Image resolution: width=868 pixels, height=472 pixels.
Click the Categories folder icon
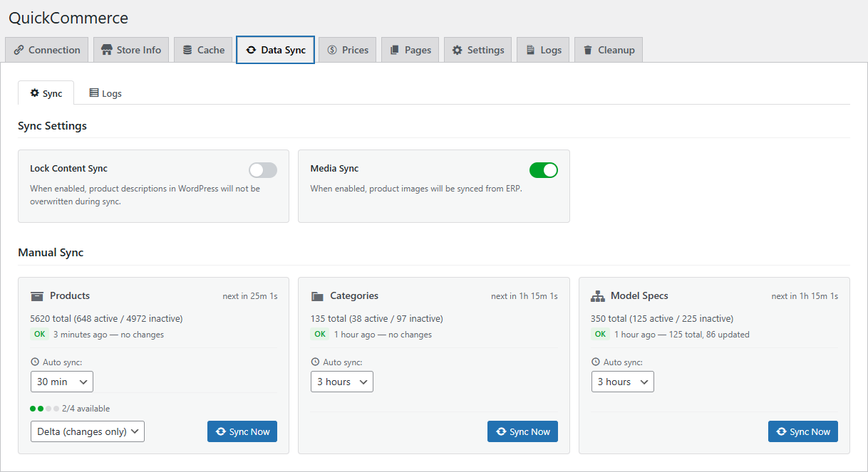tap(317, 296)
